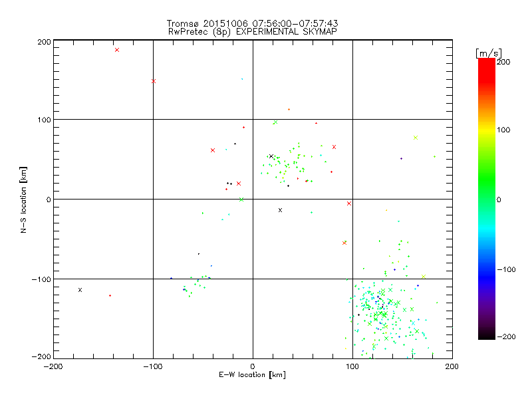
Task: Select the yellow-green X marker in the upper-right grid cell
Action: click(x=416, y=138)
